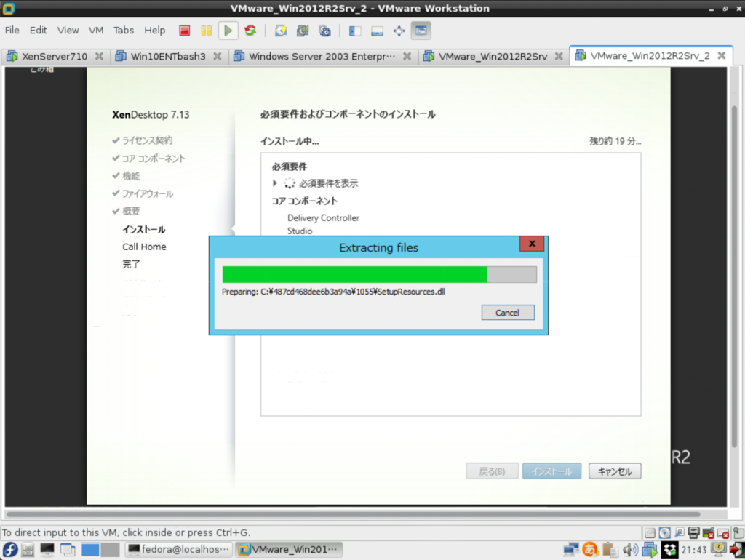Open the File menu
Viewport: 745px width, 560px height.
click(12, 31)
